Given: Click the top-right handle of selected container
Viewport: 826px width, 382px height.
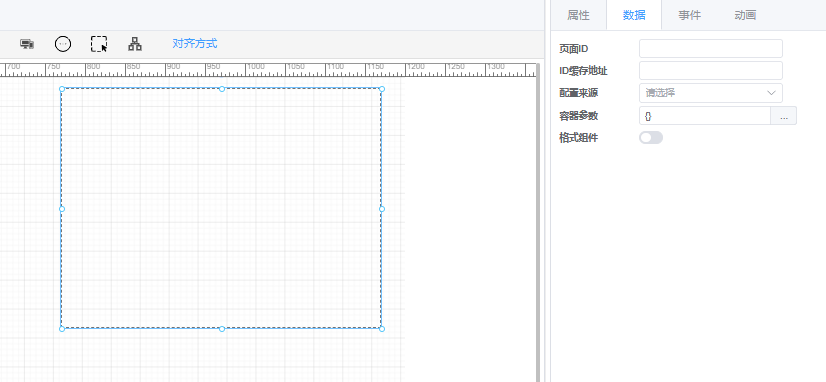Looking at the screenshot, I should 382,89.
